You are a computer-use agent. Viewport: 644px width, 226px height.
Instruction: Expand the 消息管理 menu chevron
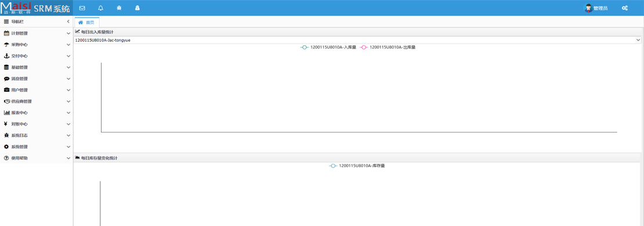coord(68,78)
